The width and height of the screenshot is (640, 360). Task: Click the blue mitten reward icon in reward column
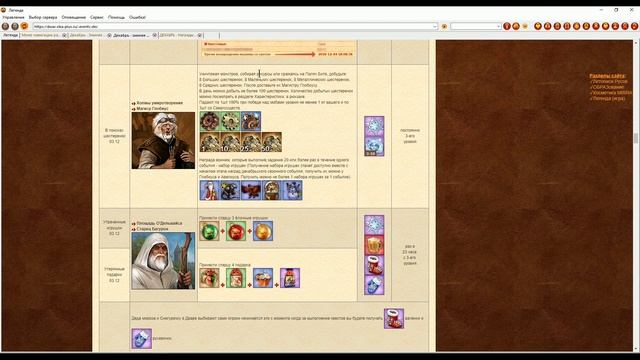[374, 285]
